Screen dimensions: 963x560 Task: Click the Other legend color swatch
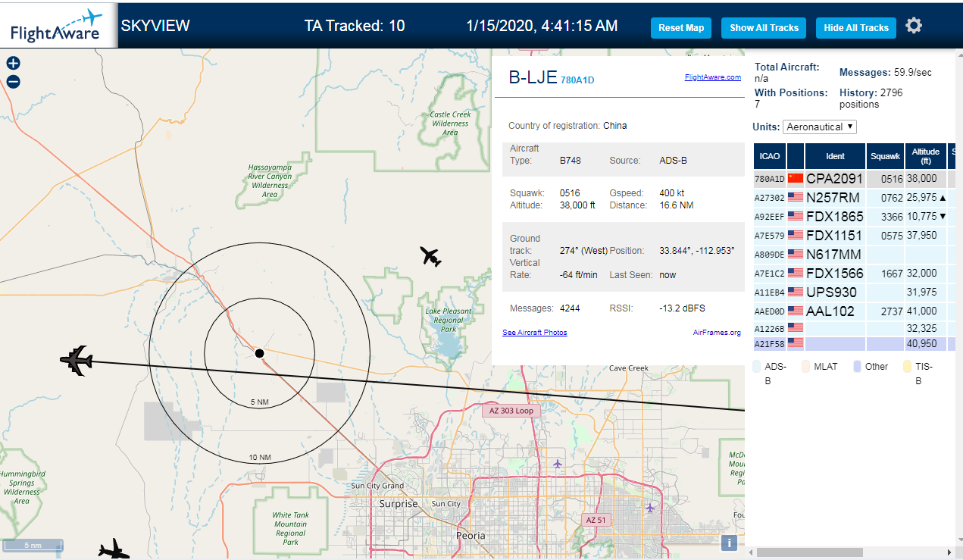(858, 366)
